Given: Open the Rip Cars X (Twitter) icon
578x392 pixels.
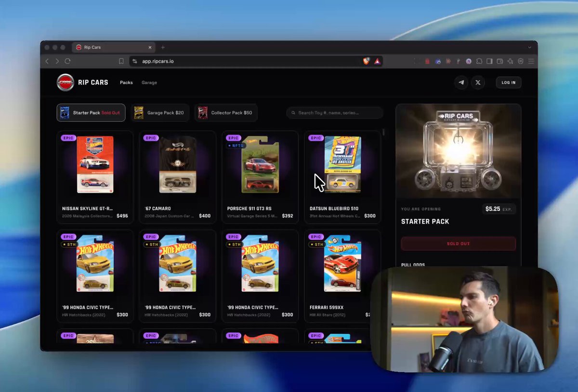Looking at the screenshot, I should tap(478, 82).
